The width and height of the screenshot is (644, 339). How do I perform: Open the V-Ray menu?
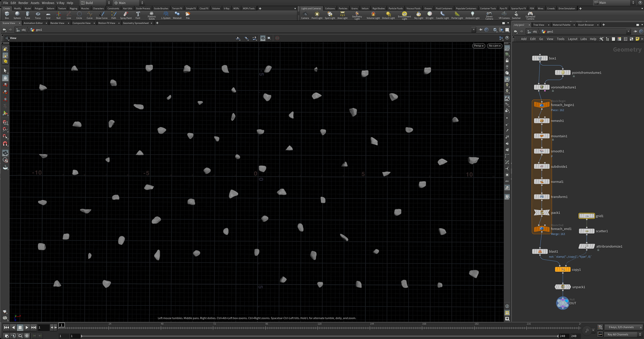pyautogui.click(x=60, y=3)
